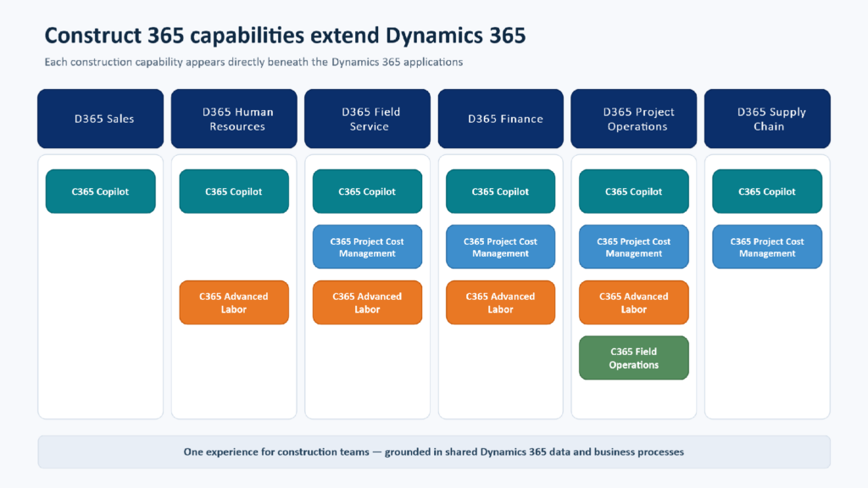Select Project Cost Management under Supply Chain
This screenshot has width=868, height=488.
tap(767, 247)
